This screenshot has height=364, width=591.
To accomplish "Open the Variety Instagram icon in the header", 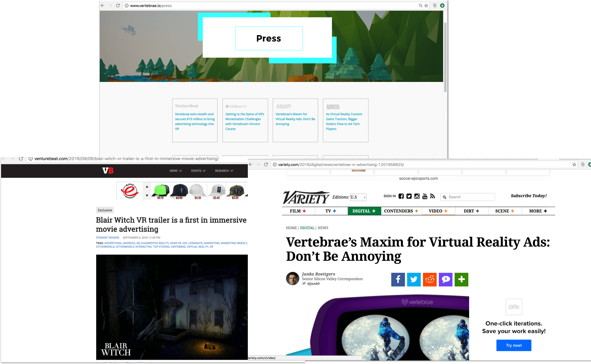I will coord(417,196).
